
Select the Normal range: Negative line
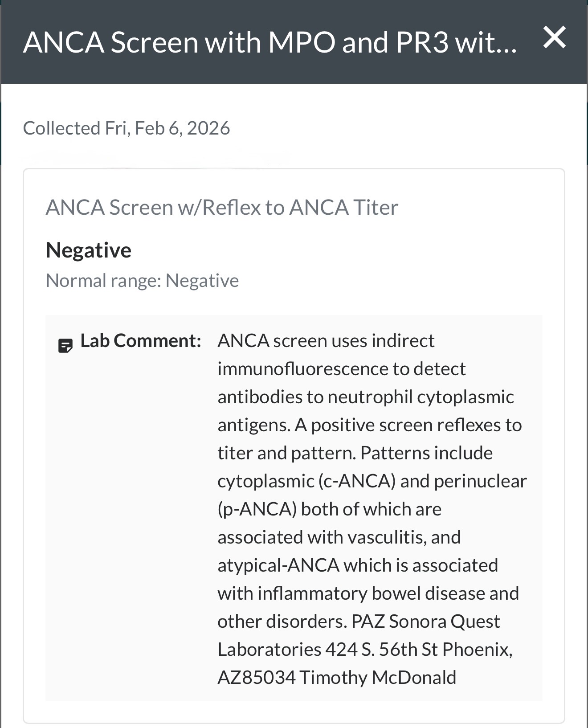click(142, 281)
